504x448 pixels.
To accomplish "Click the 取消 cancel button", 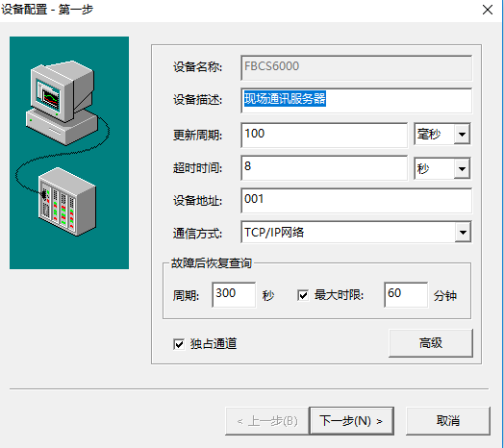I will pos(448,421).
